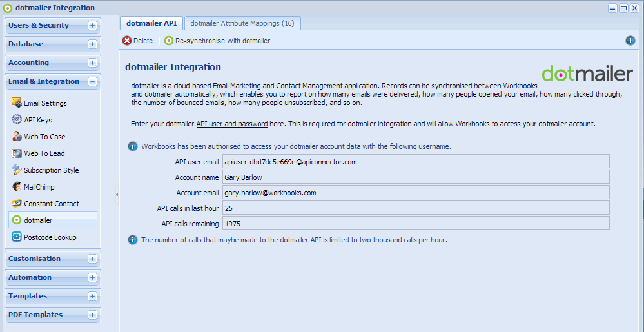Click the dotmailer logo image
This screenshot has width=644, height=332.
tap(587, 73)
